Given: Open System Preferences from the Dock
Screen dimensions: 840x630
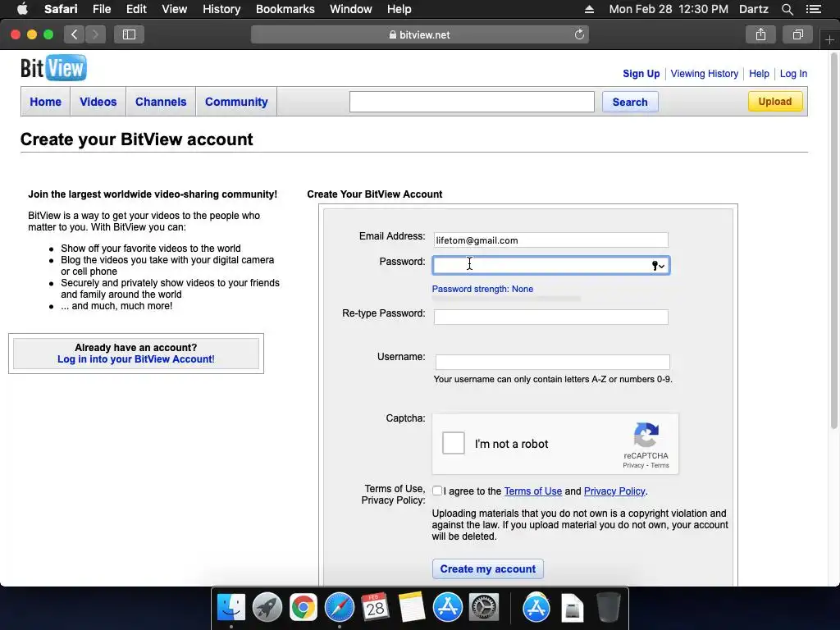Looking at the screenshot, I should point(484,608).
